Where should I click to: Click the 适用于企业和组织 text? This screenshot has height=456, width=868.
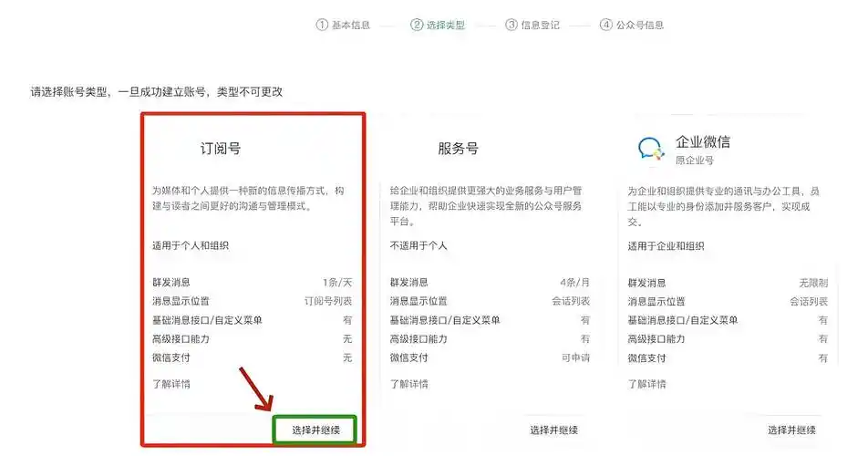coord(666,246)
